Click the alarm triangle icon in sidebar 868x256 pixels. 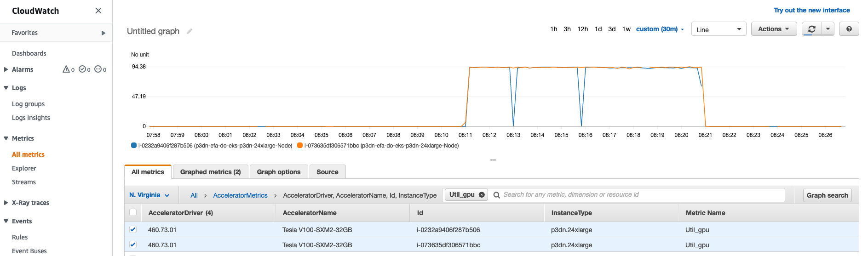(66, 69)
